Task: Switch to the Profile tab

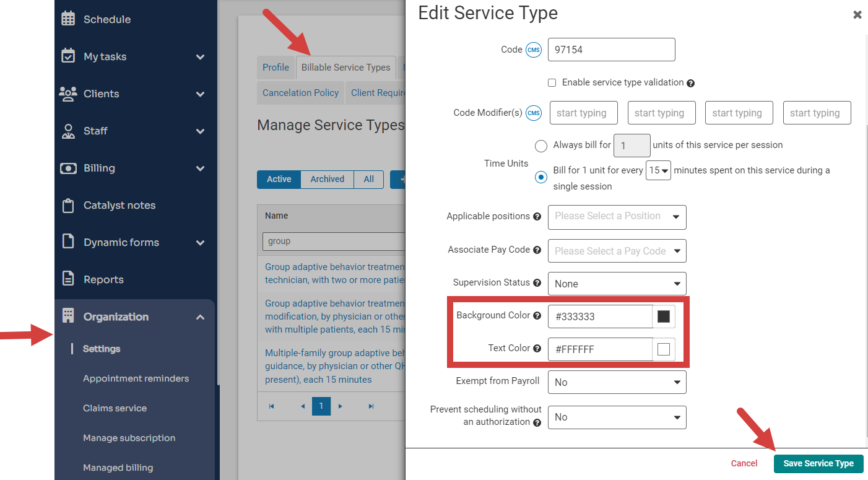Action: point(276,67)
